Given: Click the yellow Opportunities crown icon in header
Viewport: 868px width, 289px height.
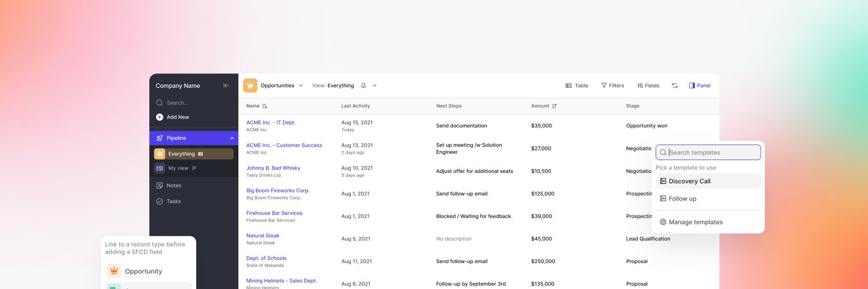Looking at the screenshot, I should tap(250, 86).
